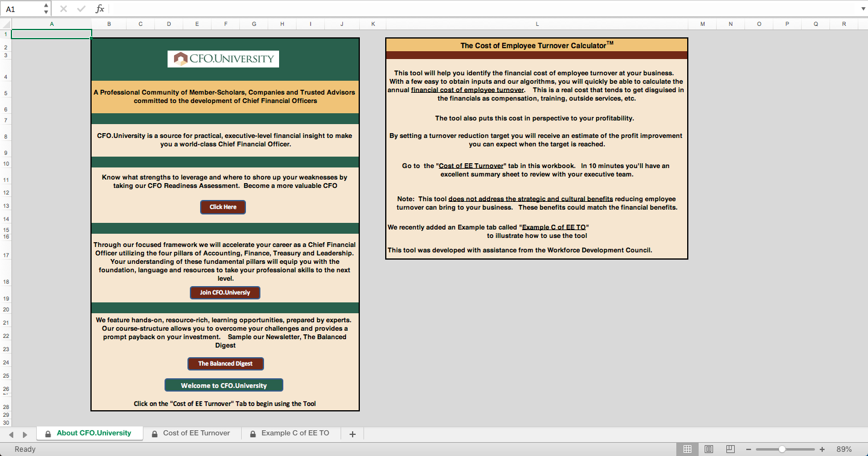Screen dimensions: 868x456
Task: Open the Name Box dropdown stepper arrows
Action: tap(46, 9)
